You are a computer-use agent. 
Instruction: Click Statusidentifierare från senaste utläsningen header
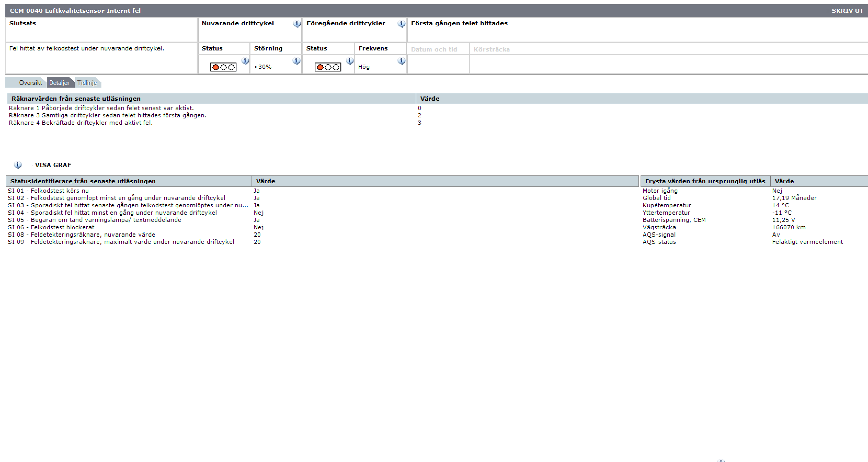(83, 181)
